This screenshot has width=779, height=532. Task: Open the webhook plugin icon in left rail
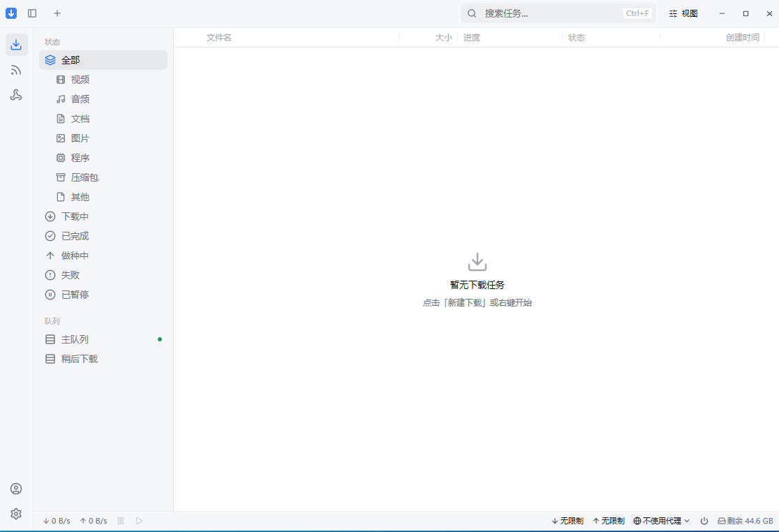(x=16, y=96)
